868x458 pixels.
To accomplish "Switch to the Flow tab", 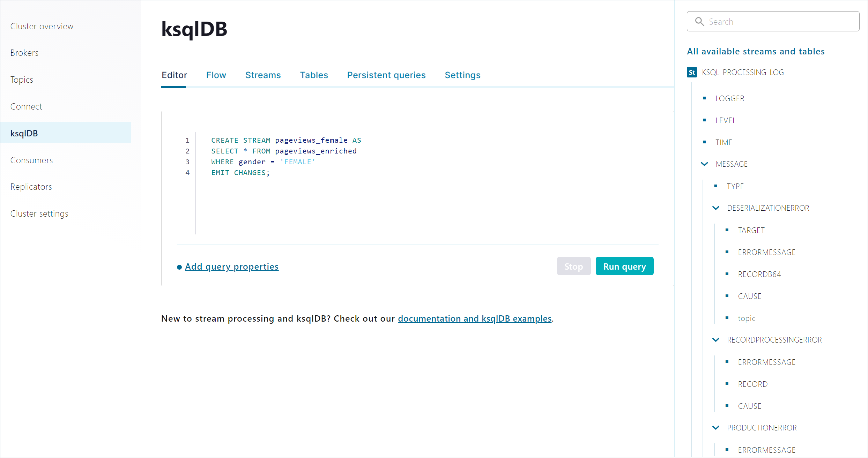I will tap(216, 75).
